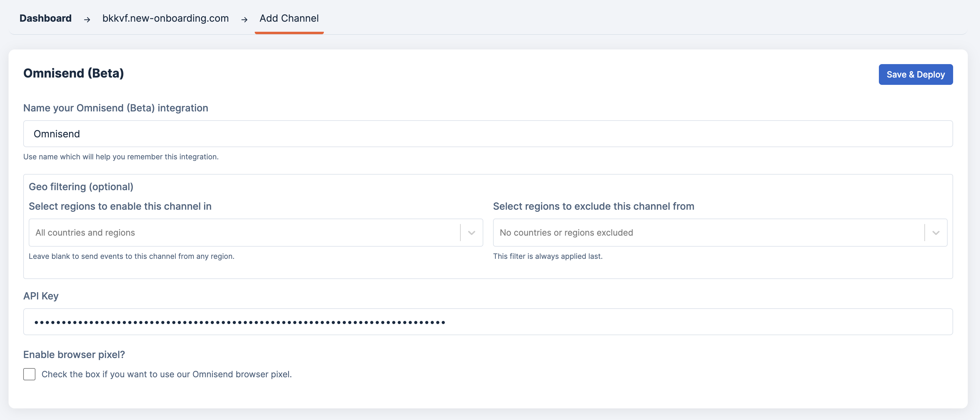Click the 'Omnisend (Beta)' page heading
Screen dimensions: 980x420
tap(73, 73)
